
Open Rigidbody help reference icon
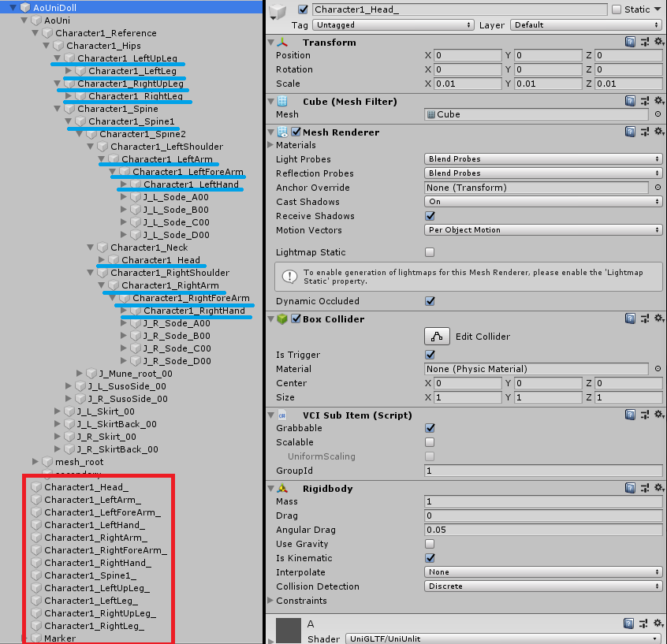pyautogui.click(x=630, y=488)
